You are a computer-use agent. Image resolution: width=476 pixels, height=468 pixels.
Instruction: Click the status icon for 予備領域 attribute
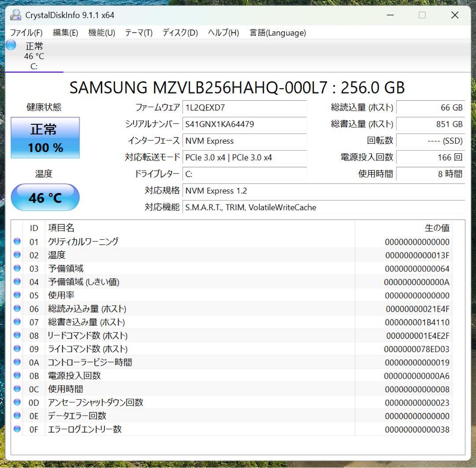(17, 268)
